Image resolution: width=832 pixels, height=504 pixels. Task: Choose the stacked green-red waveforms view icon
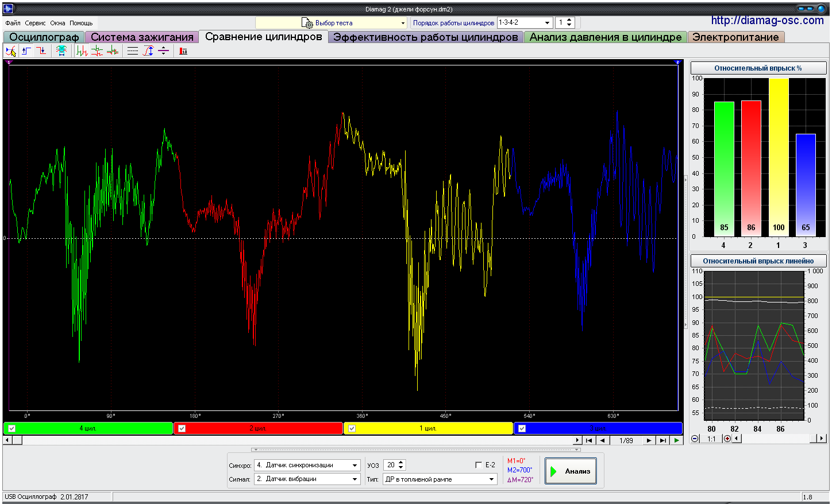[97, 51]
